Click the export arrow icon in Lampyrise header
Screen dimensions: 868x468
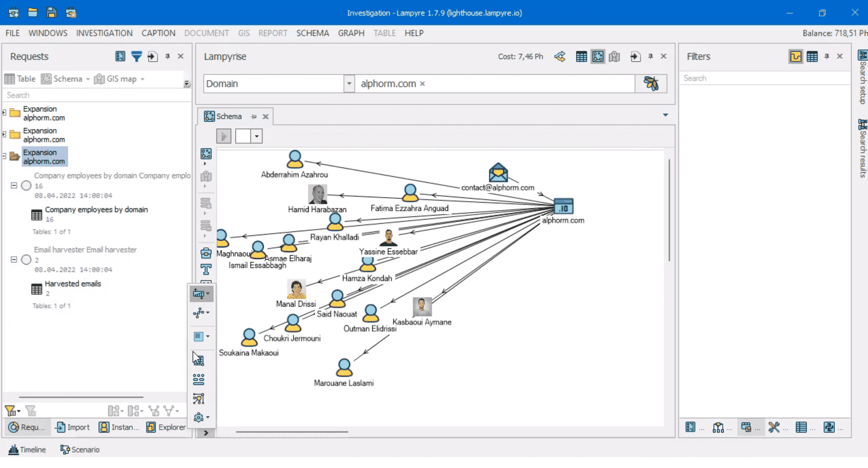click(x=635, y=56)
